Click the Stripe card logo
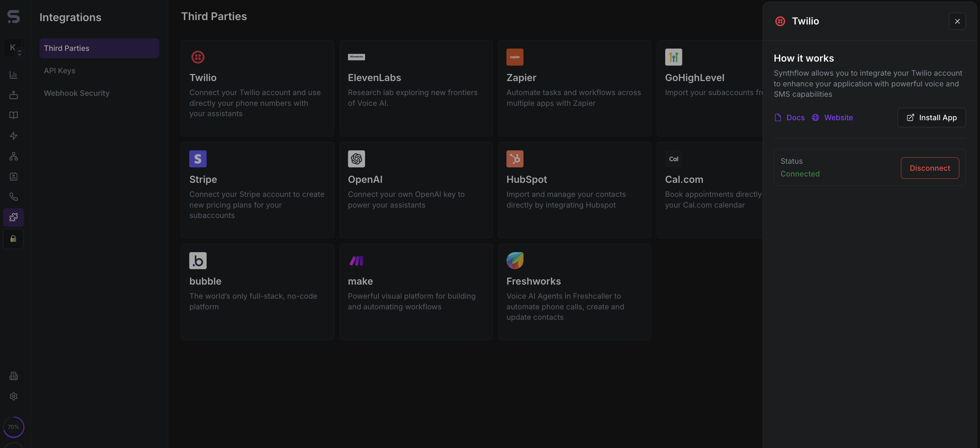This screenshot has width=980, height=448. click(198, 159)
